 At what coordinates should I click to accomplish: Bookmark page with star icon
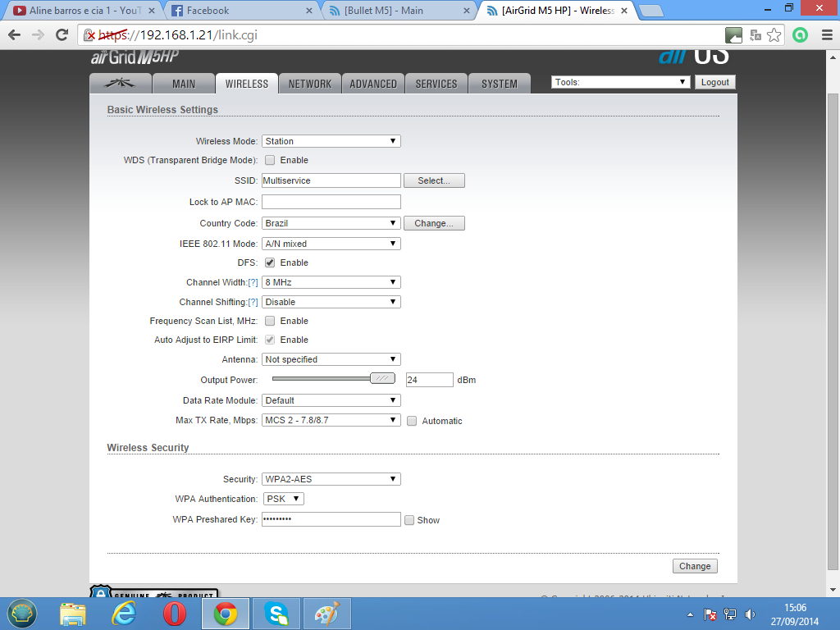[774, 35]
